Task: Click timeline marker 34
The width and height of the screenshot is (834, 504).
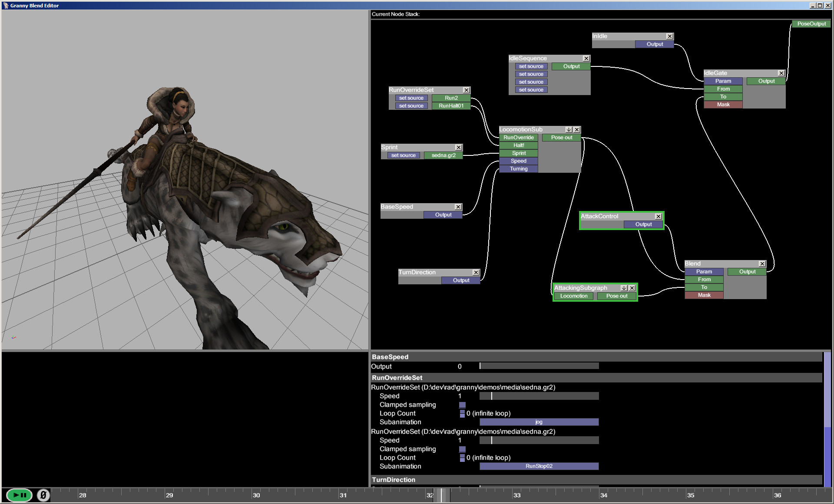Action: [x=604, y=495]
